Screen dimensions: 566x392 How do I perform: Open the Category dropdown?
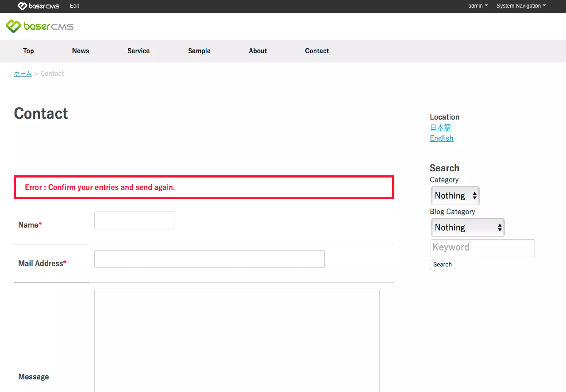(455, 196)
